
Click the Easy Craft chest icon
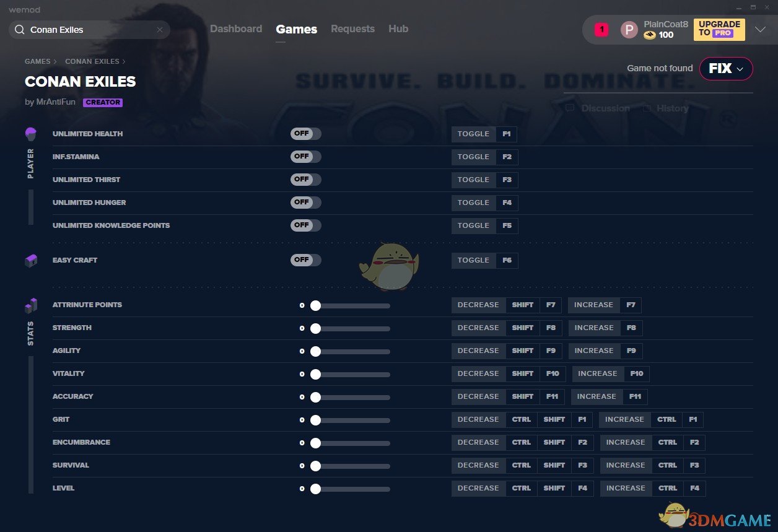31,261
